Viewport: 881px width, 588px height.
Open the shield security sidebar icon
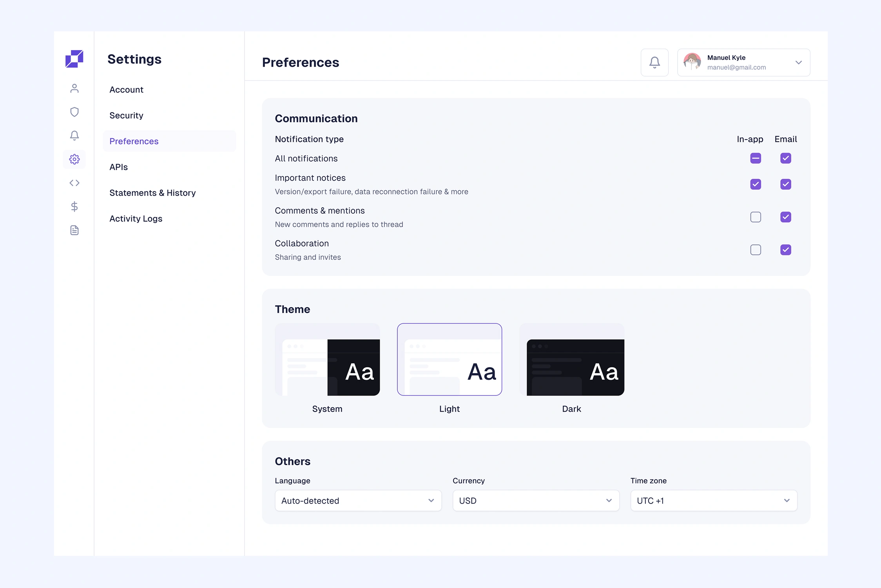(x=74, y=112)
